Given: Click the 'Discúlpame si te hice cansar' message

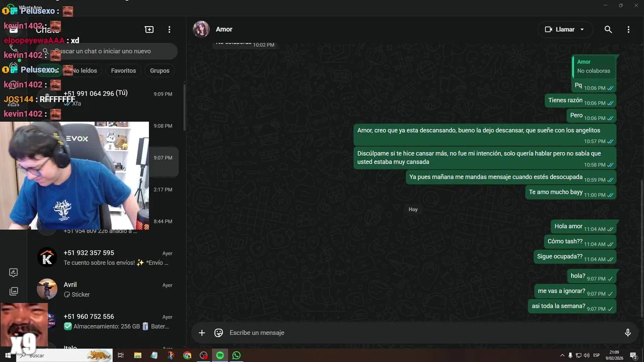Looking at the screenshot, I should (x=485, y=158).
